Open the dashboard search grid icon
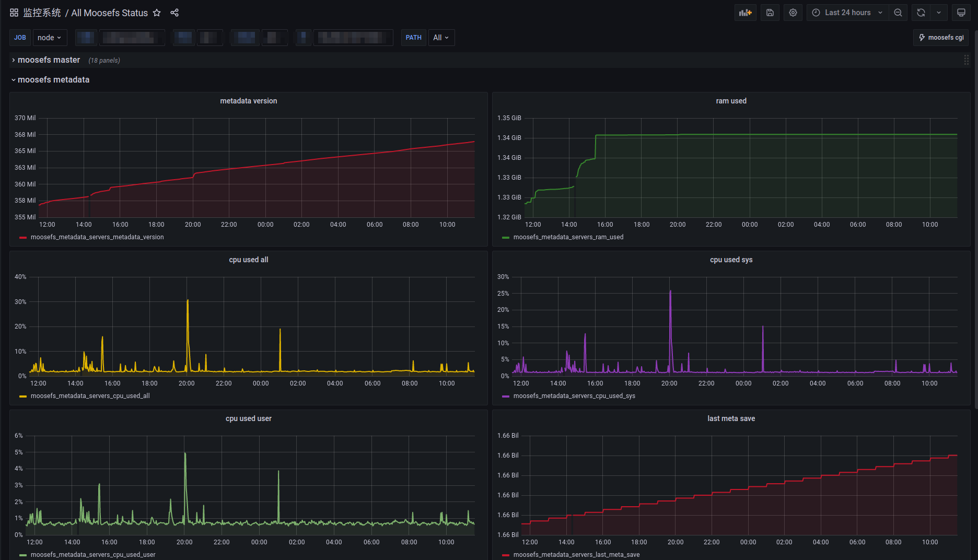 14,13
